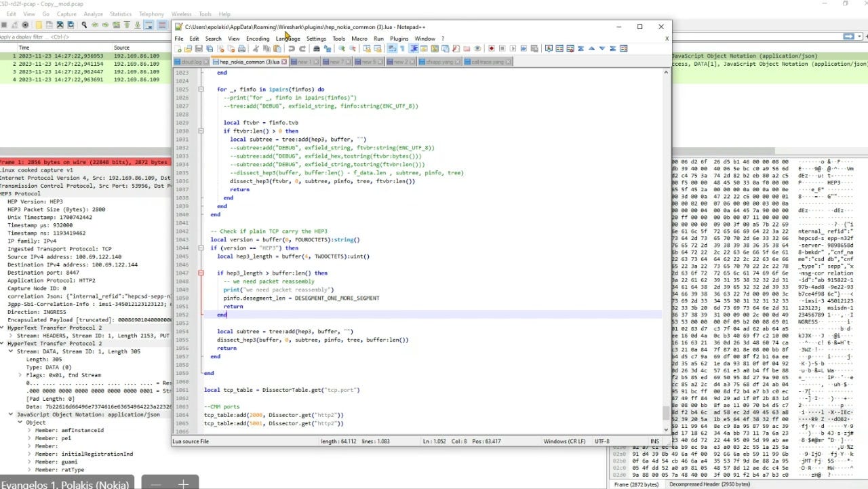Click the Save All icon in Notepad++

pos(210,49)
